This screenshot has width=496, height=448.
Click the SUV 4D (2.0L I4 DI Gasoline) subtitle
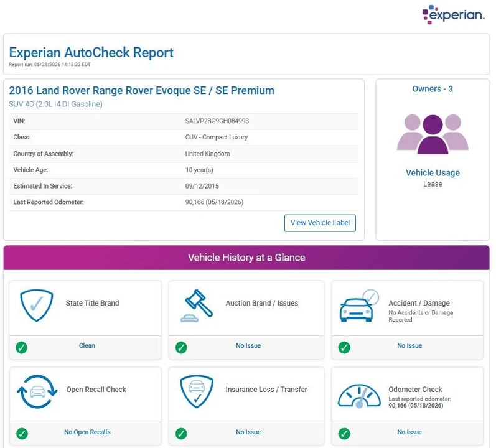(x=55, y=104)
